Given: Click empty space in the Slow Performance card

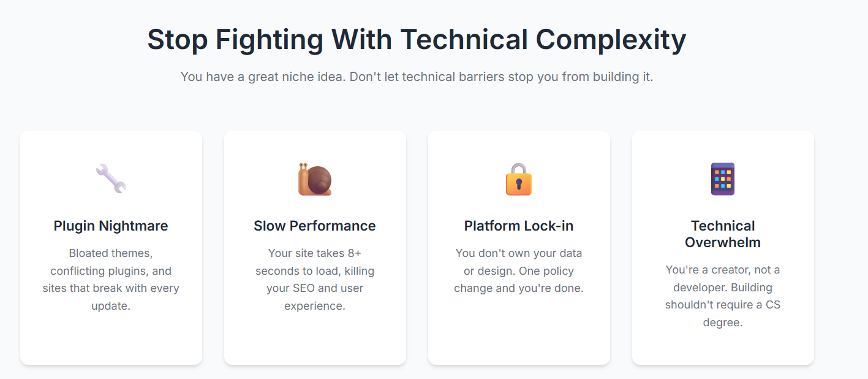Looking at the screenshot, I should 315,340.
